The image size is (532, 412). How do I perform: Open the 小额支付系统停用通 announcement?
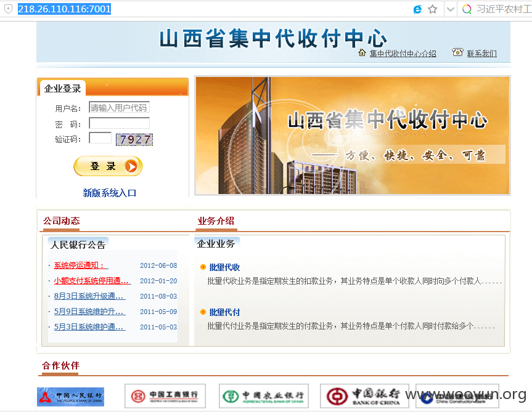(x=92, y=281)
